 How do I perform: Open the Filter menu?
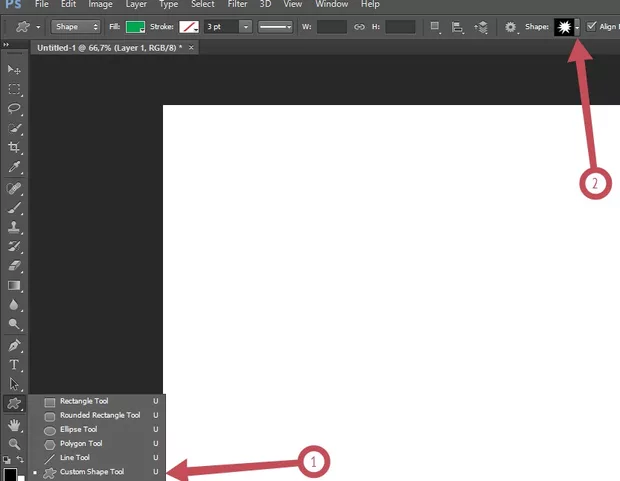(x=237, y=5)
